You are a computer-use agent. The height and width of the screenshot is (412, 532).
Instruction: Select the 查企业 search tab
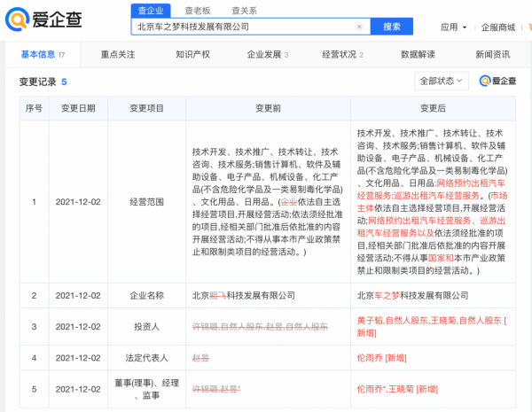[150, 11]
